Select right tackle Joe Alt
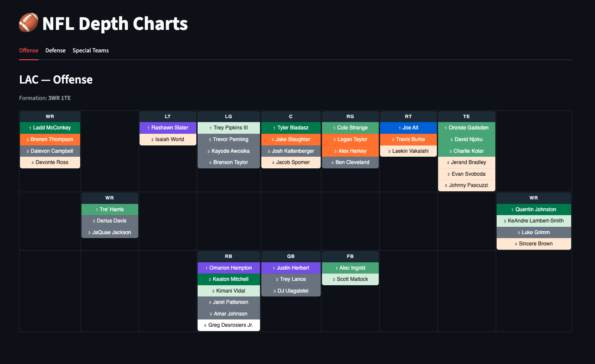 point(408,128)
